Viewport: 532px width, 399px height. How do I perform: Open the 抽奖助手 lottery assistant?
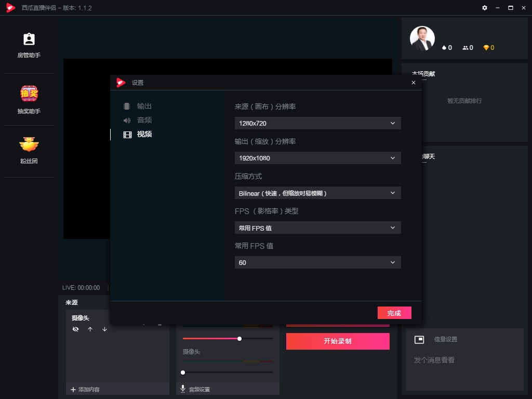click(x=29, y=96)
